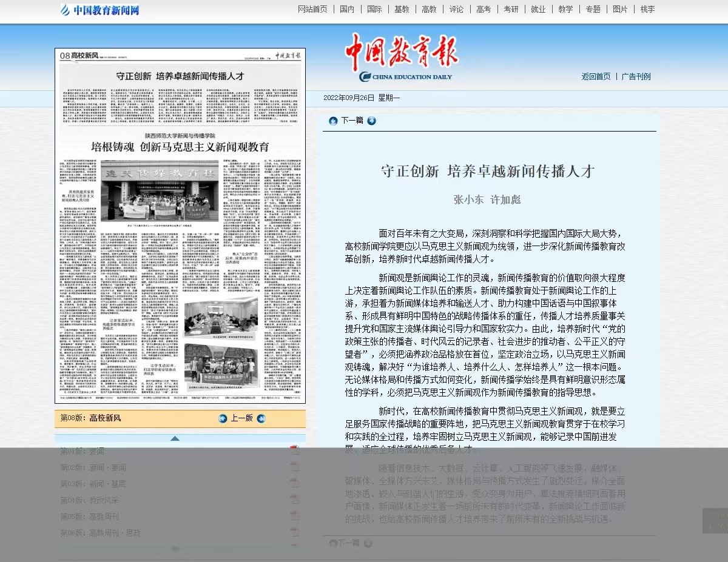Open the PDF icon for 第05版 高教周刊
The height and width of the screenshot is (562, 728).
pos(295,517)
